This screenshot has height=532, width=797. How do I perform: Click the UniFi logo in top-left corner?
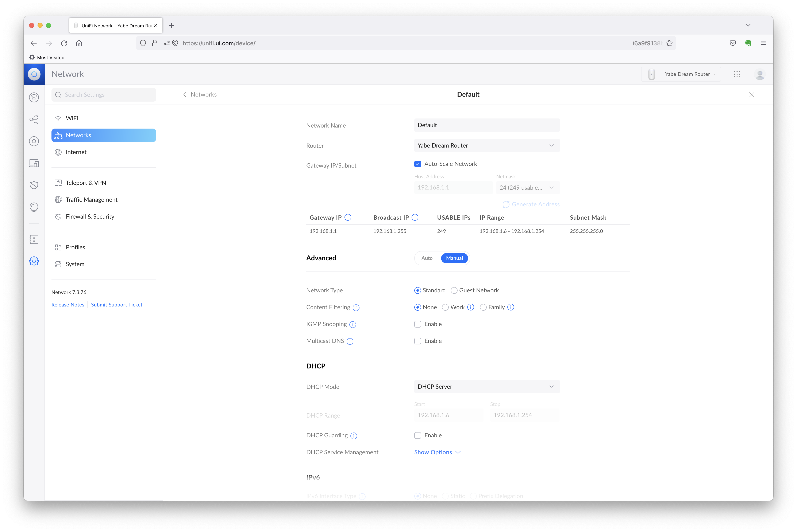(x=34, y=74)
